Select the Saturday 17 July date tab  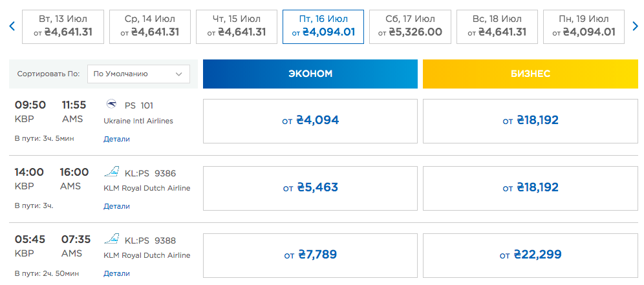tap(410, 26)
